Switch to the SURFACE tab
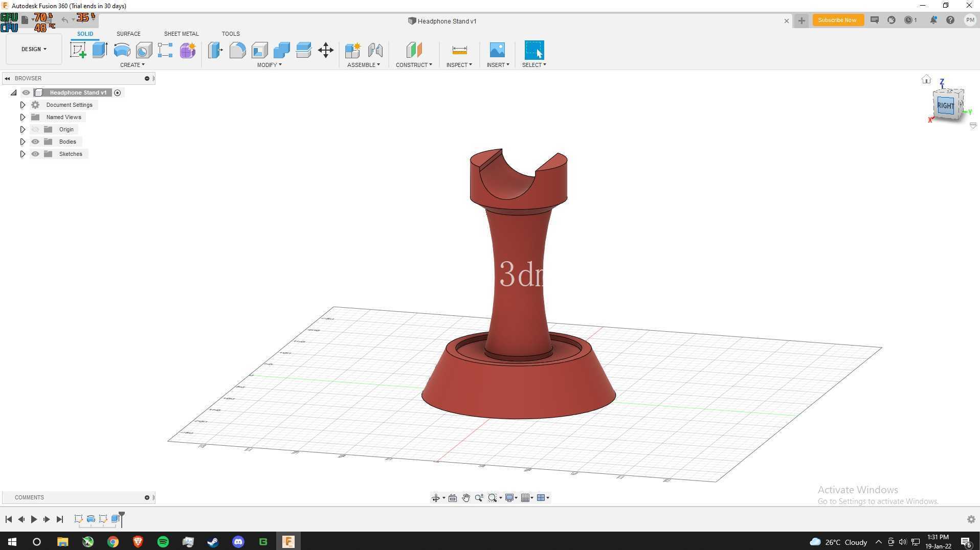The image size is (980, 550). (128, 34)
